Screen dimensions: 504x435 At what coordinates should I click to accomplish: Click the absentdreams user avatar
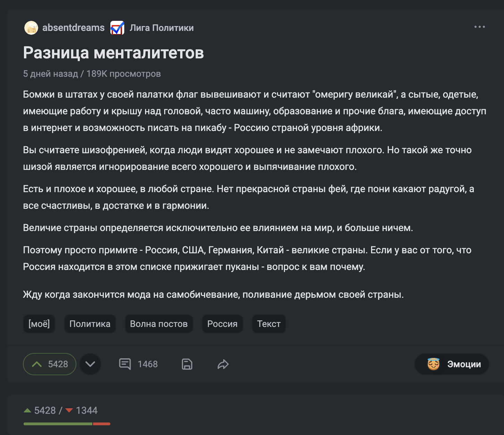[31, 28]
